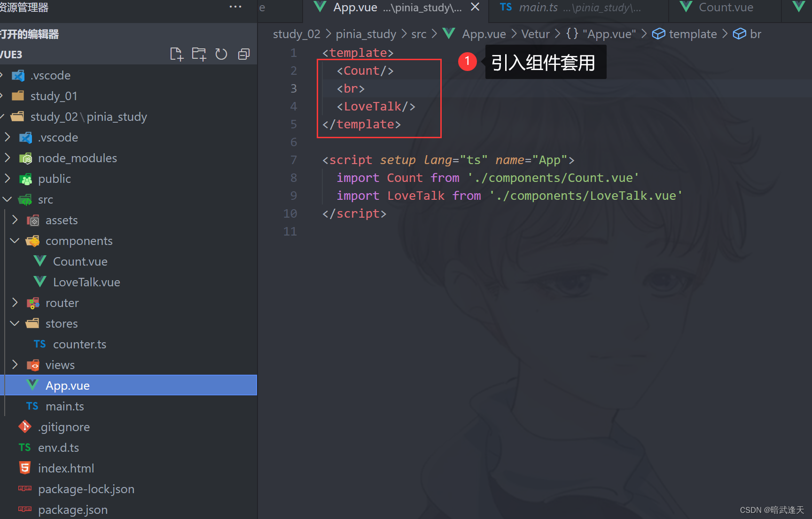Click the router folder icon
The width and height of the screenshot is (812, 519).
coord(32,303)
